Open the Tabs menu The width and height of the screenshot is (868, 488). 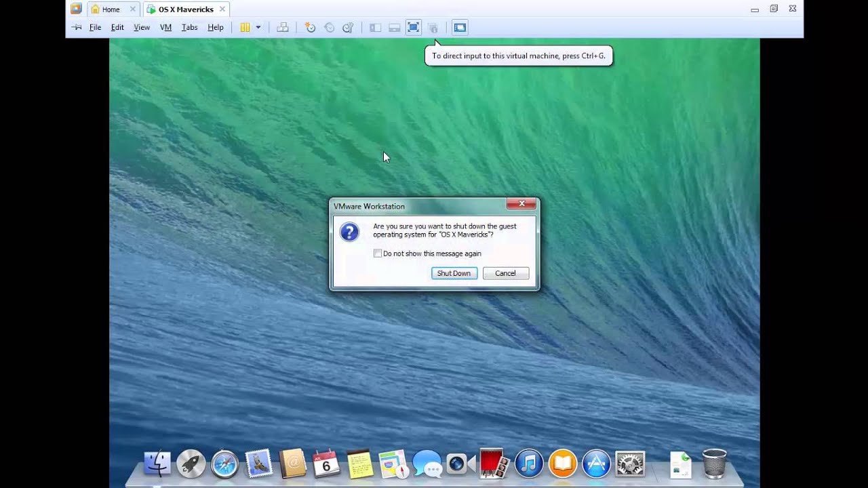coord(189,28)
